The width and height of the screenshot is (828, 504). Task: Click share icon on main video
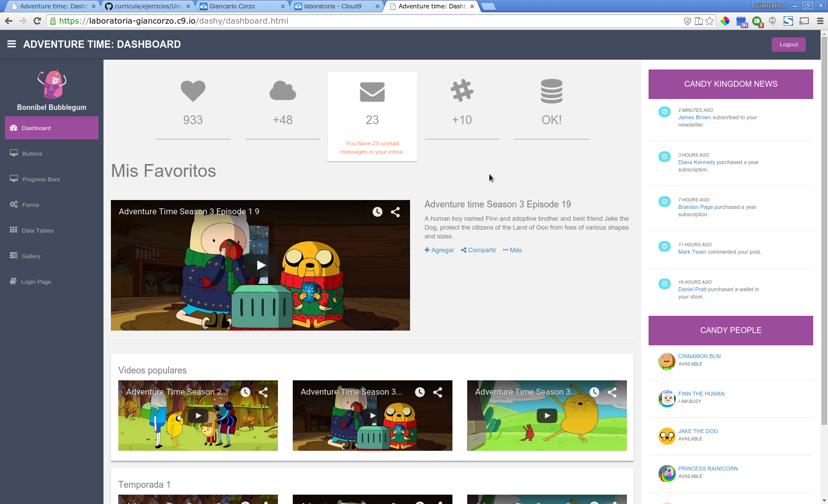click(395, 212)
